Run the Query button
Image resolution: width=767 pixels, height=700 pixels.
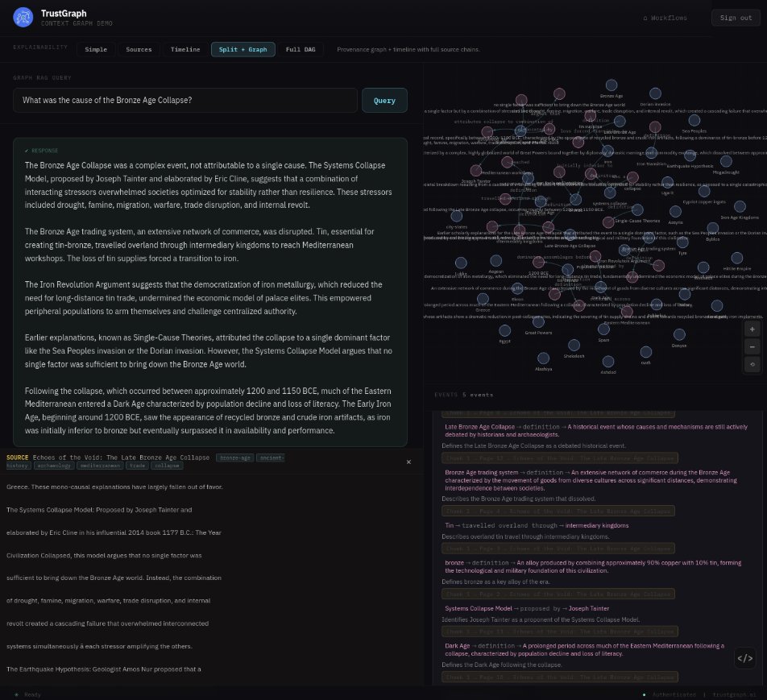(x=384, y=100)
